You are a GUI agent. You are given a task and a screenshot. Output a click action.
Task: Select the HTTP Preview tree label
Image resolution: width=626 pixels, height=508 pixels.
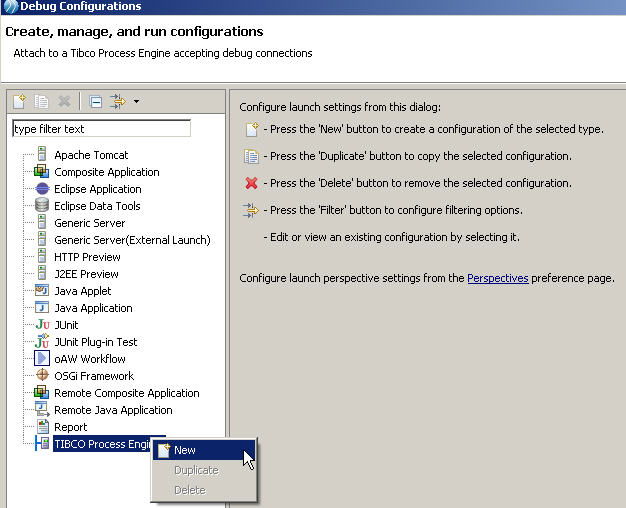pyautogui.click(x=87, y=257)
